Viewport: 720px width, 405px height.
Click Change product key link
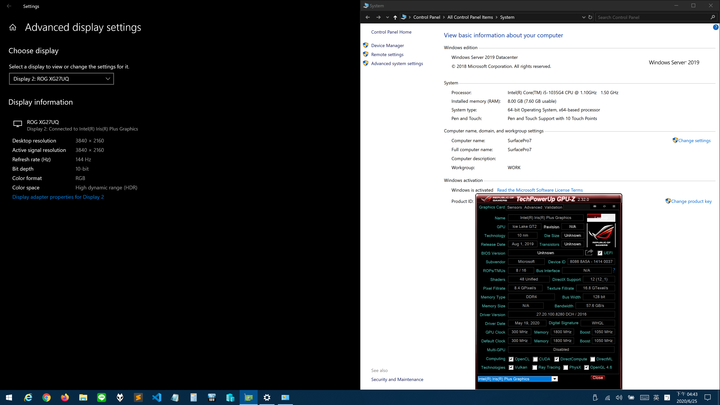click(x=691, y=201)
